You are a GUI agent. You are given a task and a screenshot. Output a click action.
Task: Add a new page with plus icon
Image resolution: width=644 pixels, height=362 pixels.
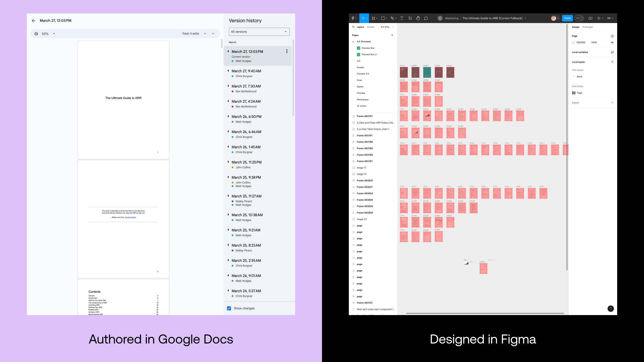pyautogui.click(x=392, y=35)
